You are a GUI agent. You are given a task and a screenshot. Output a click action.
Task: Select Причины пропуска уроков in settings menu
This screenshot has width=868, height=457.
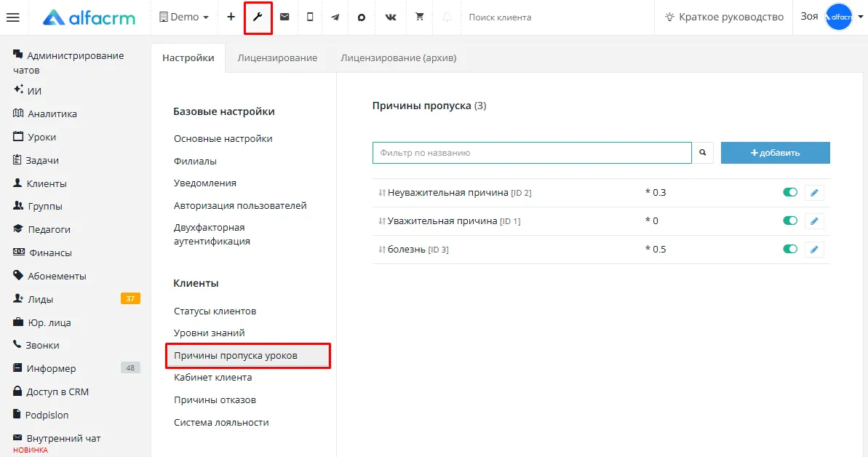click(248, 356)
